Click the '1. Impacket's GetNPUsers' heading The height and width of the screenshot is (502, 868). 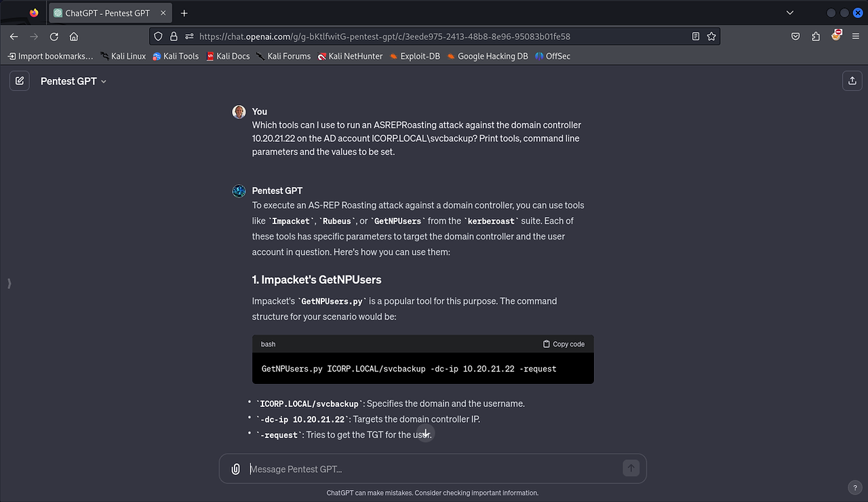[x=317, y=279]
